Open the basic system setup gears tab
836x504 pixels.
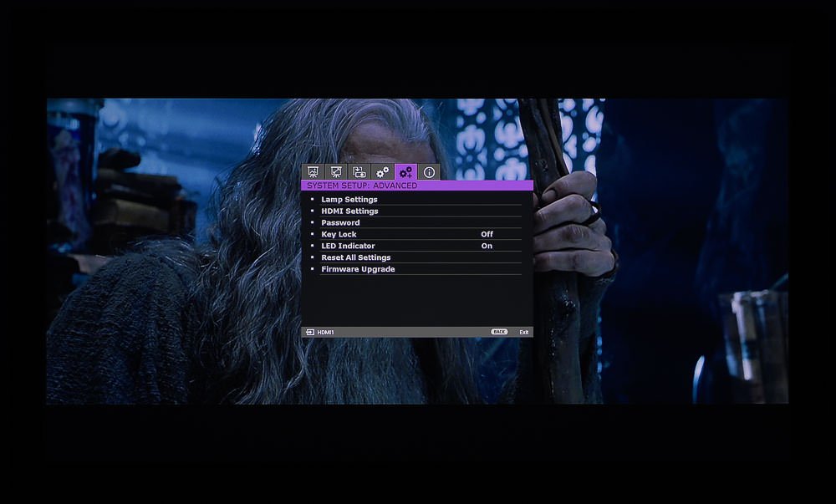[382, 172]
